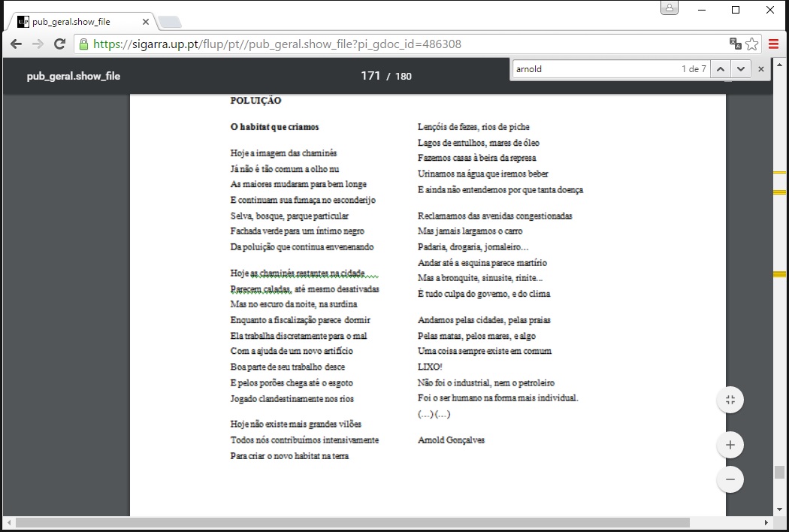This screenshot has height=532, width=789.
Task: Click horizontal scrollbar right arrow
Action: tap(766, 522)
